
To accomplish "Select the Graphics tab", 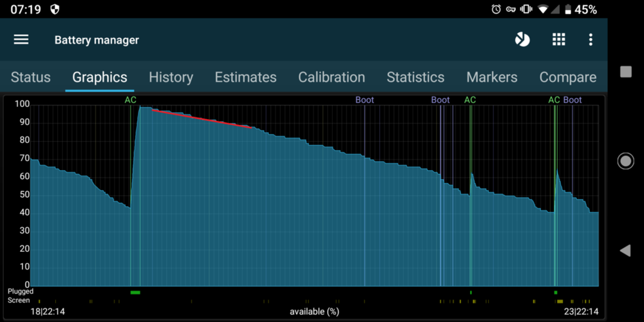I will pyautogui.click(x=100, y=77).
